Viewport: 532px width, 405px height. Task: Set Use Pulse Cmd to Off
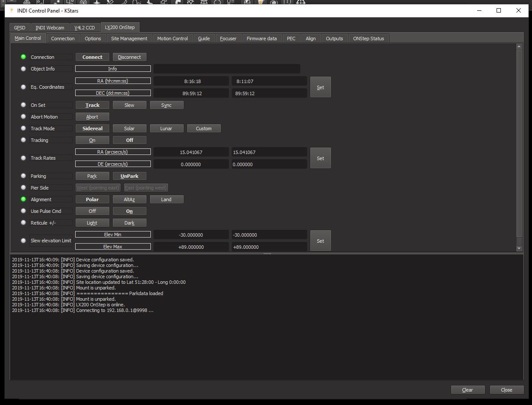[x=92, y=211]
